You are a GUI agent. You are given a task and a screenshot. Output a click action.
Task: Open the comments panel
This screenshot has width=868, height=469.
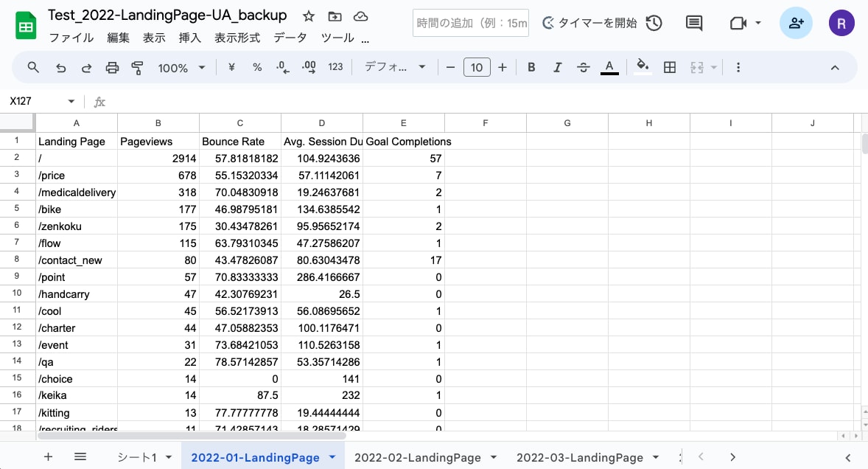click(694, 23)
